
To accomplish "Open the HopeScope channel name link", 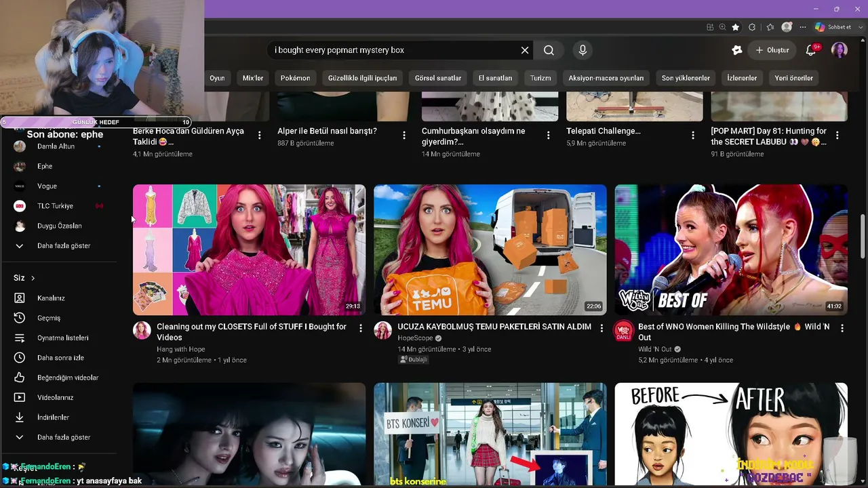I will [x=416, y=338].
